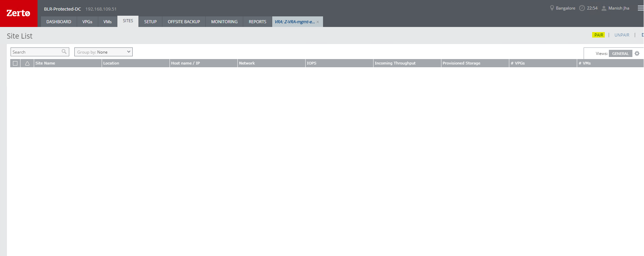
Task: Sort by Provisioned Storage column header
Action: 461,63
